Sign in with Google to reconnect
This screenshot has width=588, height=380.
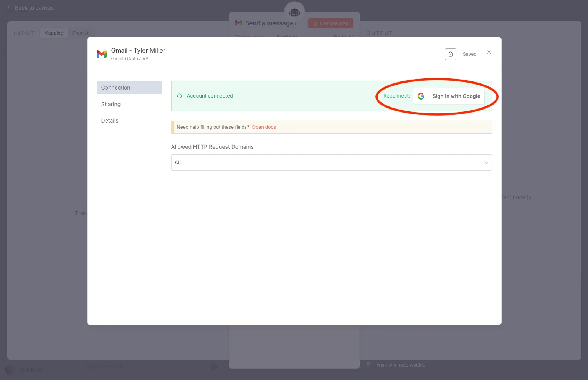449,96
